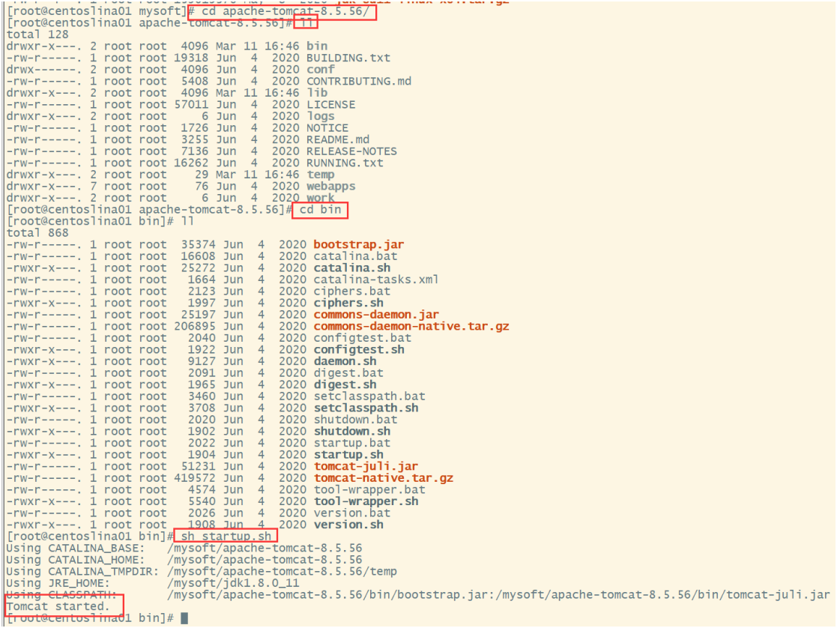
Task: Click the 'BUILDING.txt' file name
Action: 348,58
